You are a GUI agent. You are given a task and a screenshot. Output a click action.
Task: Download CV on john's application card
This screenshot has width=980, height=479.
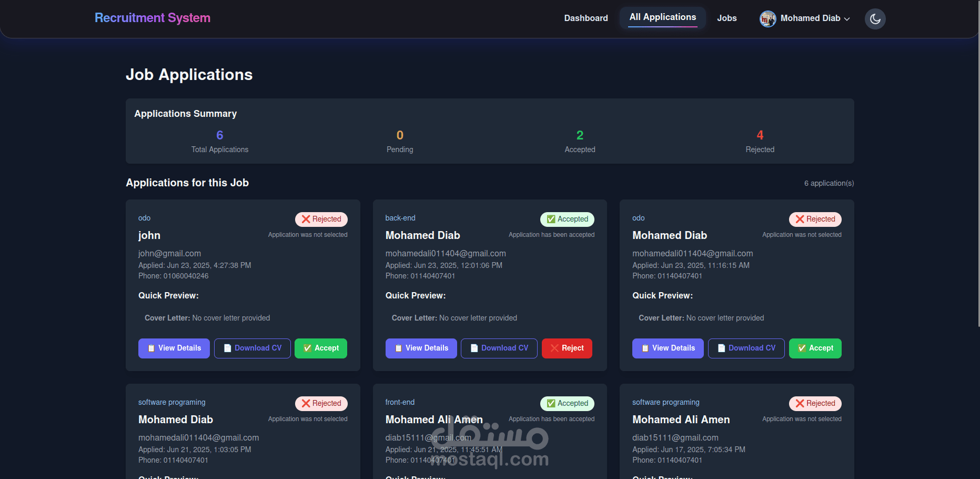(252, 348)
